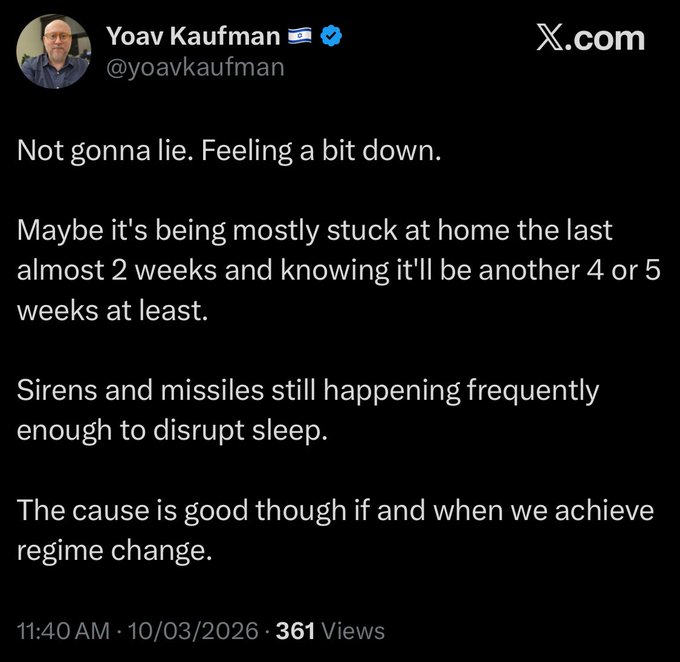Screen dimensions: 680x662
Task: Click the "Sirens and missiles" line
Action: (x=307, y=389)
